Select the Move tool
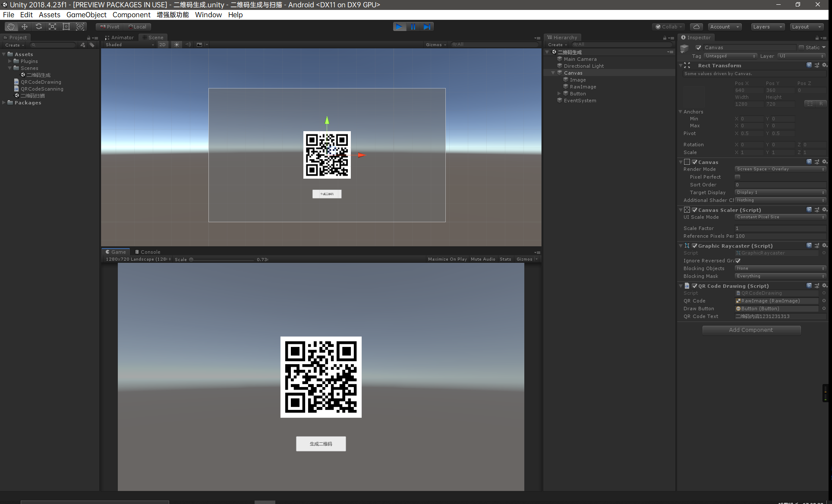The width and height of the screenshot is (832, 504). [24, 26]
